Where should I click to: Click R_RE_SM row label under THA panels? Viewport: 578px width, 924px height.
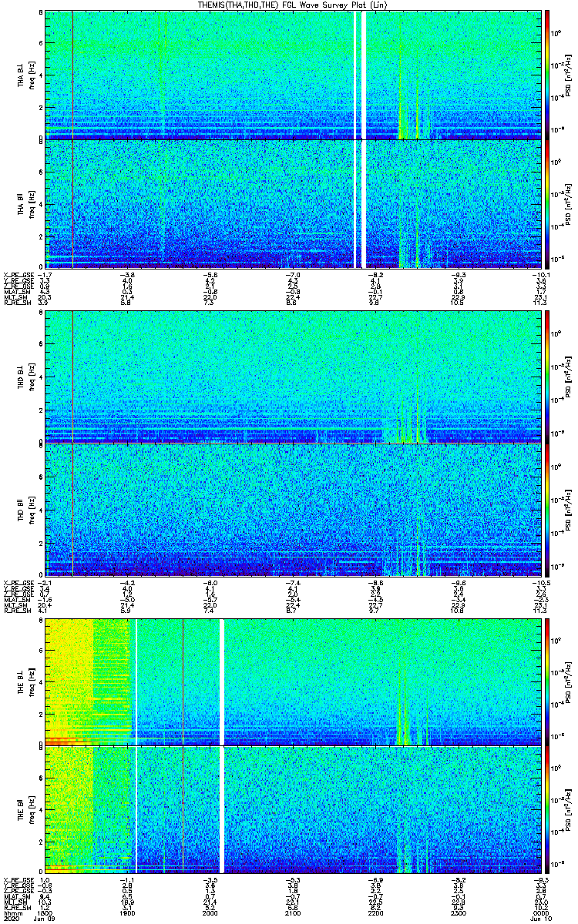[17, 303]
